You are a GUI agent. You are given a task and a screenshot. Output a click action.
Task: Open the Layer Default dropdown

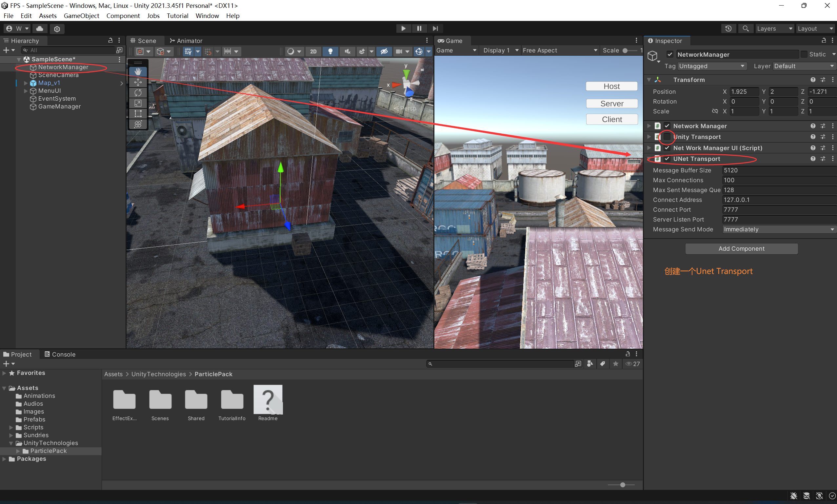pos(804,66)
